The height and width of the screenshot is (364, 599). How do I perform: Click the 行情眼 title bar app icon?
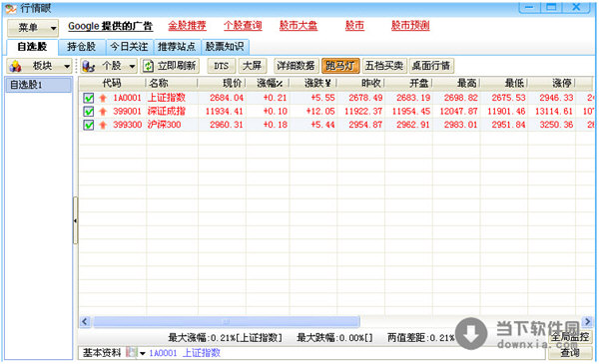(11, 8)
